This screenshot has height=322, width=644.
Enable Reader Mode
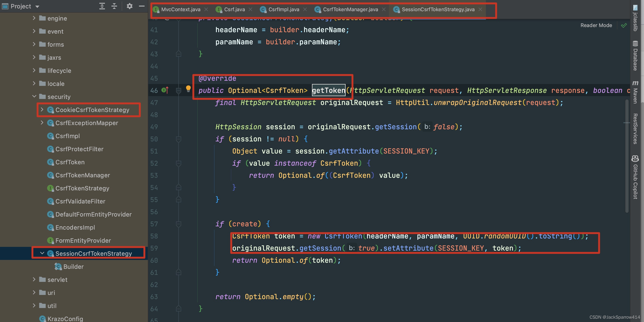(x=596, y=25)
